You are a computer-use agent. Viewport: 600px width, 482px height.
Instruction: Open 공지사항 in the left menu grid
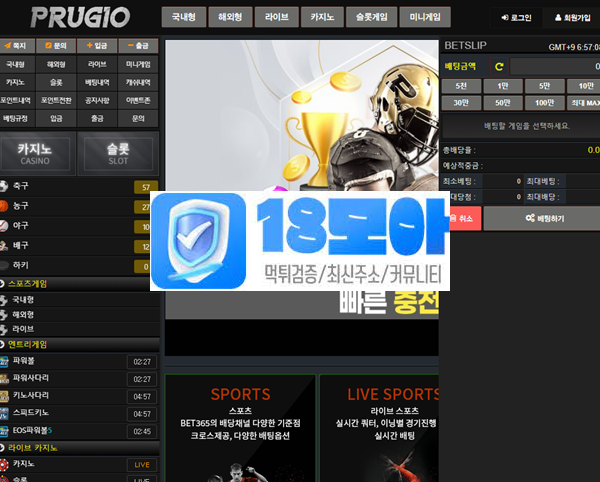(x=97, y=100)
